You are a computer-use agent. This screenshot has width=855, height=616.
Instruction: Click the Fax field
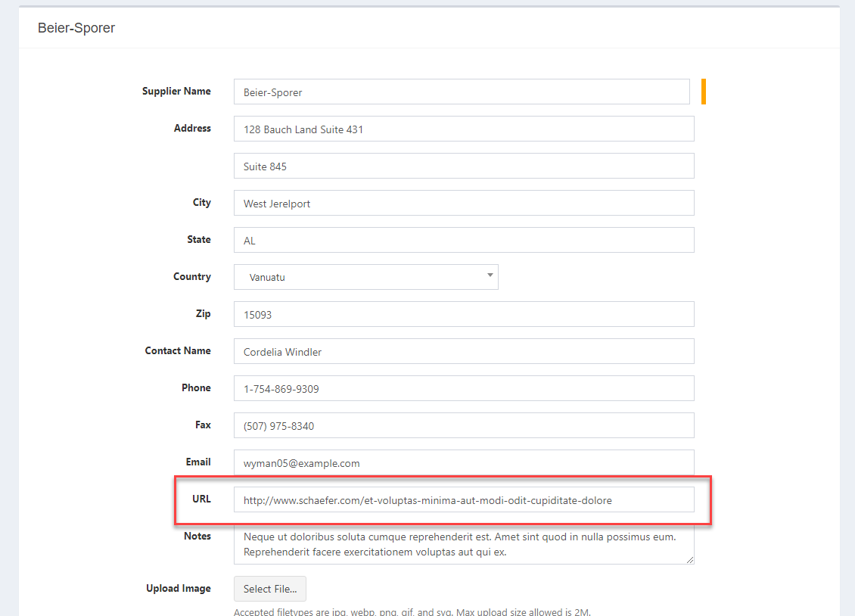(x=462, y=425)
